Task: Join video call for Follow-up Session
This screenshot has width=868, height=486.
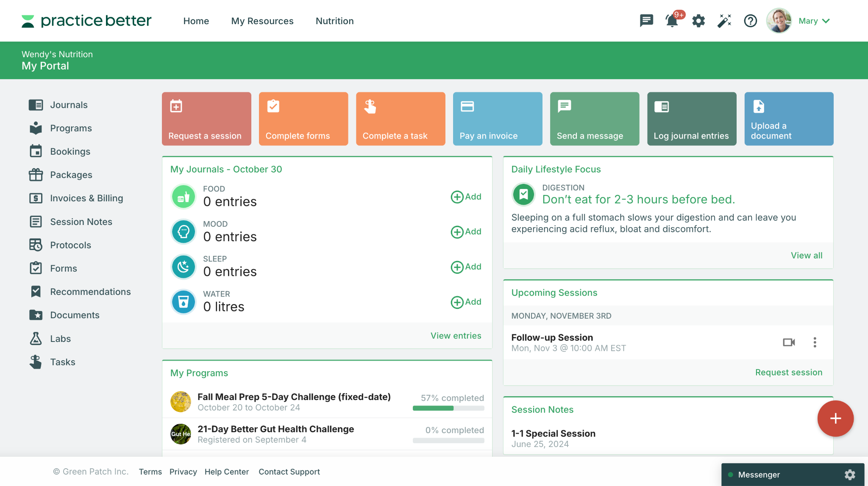Action: 789,342
